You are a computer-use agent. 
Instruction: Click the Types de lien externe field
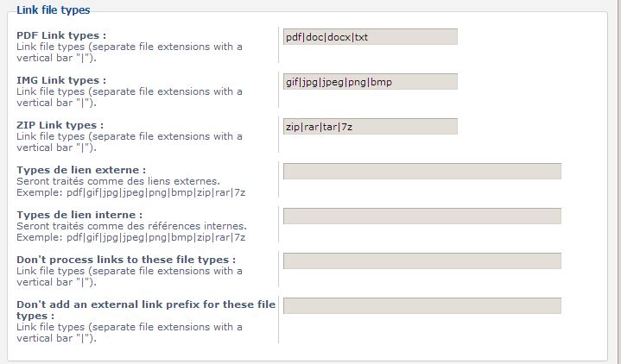click(421, 171)
